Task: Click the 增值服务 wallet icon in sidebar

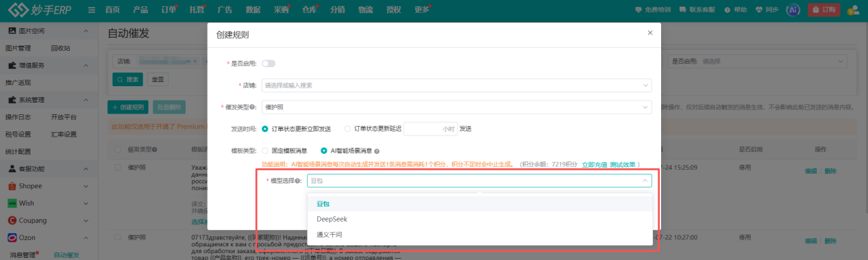Action: point(12,66)
